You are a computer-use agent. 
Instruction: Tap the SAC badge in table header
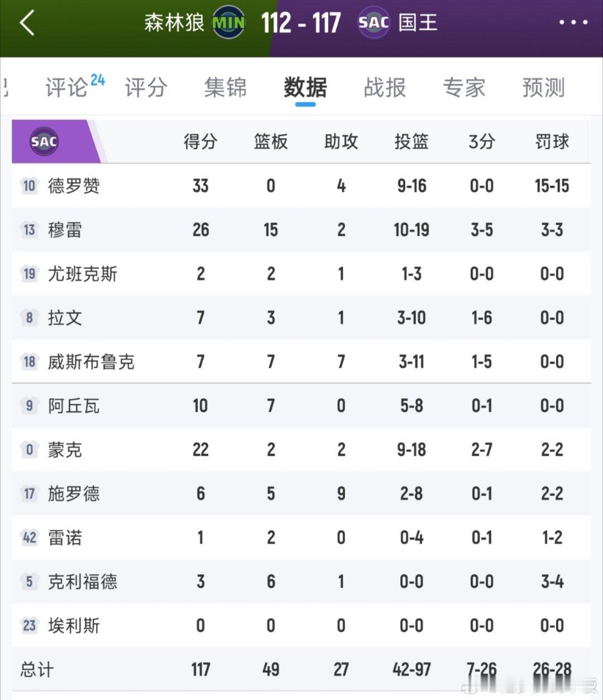[x=44, y=141]
